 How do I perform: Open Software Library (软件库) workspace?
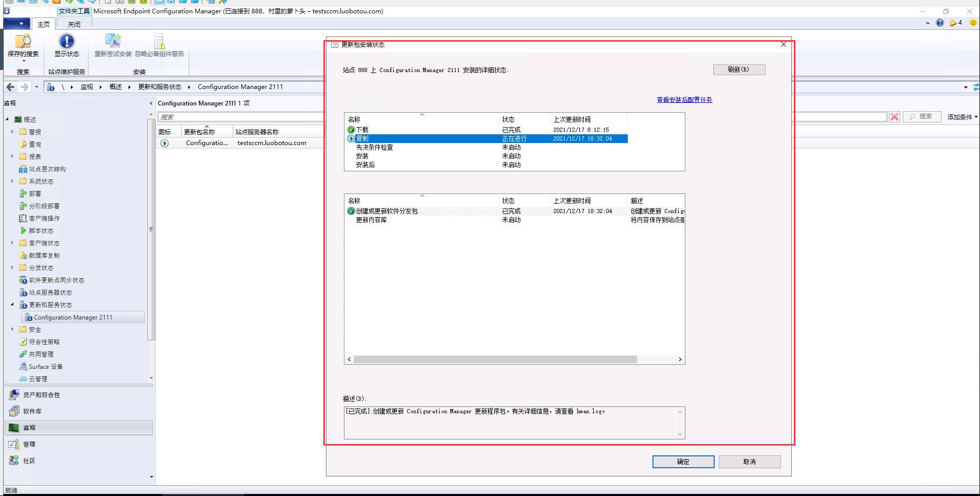pyautogui.click(x=78, y=411)
